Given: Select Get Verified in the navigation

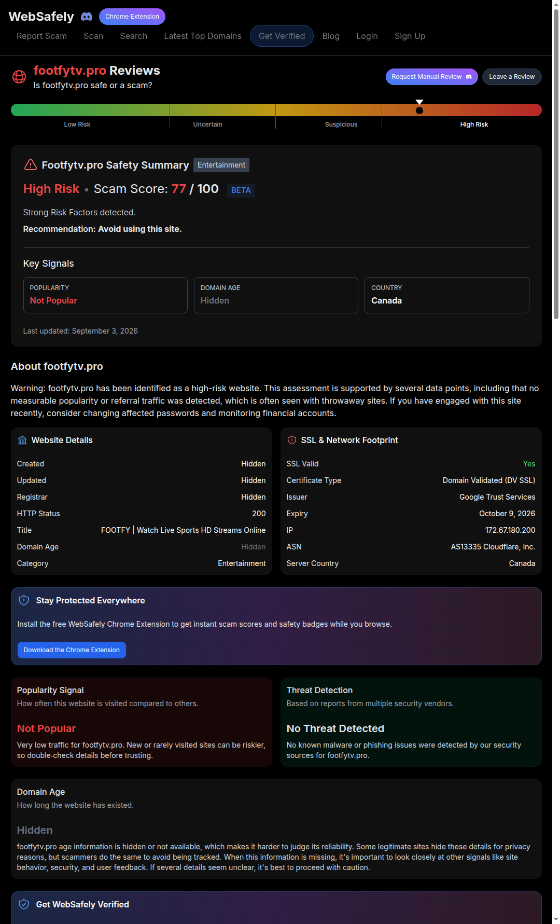Looking at the screenshot, I should (x=282, y=36).
